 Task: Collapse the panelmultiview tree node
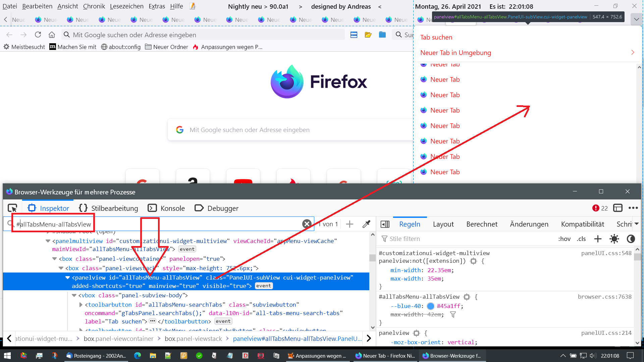tap(48, 241)
